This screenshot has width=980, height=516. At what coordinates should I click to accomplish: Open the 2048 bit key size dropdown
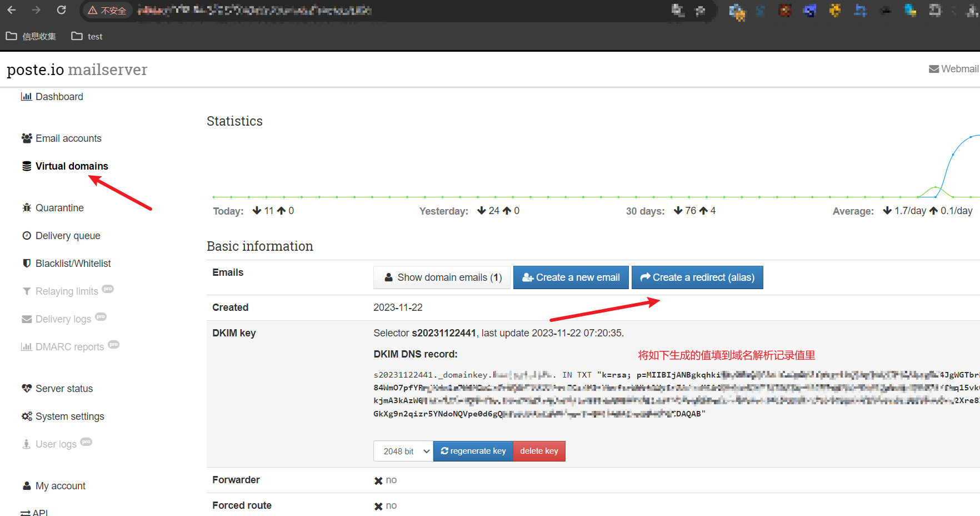point(403,451)
